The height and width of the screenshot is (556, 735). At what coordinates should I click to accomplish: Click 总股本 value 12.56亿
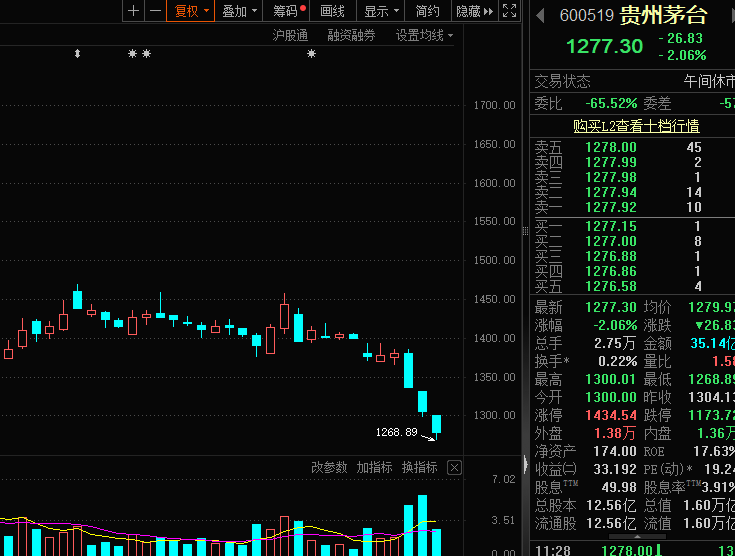(611, 505)
